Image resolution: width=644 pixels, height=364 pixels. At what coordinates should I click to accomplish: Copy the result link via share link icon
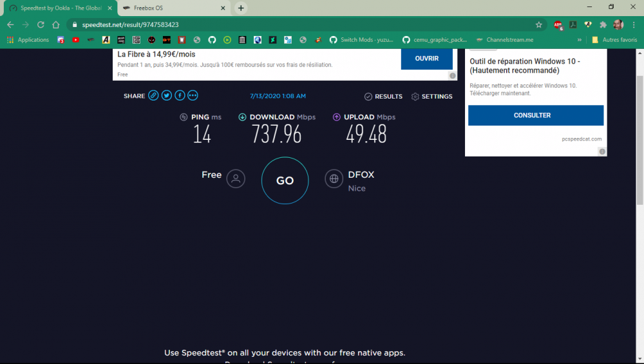(153, 96)
